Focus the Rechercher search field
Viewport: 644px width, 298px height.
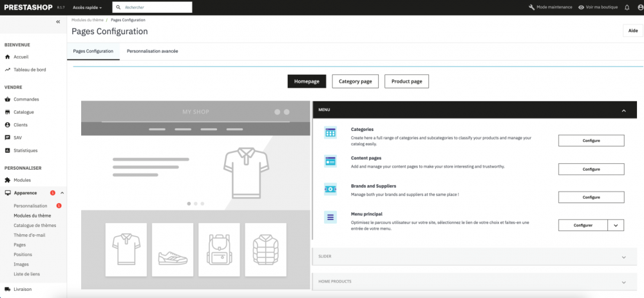(153, 7)
